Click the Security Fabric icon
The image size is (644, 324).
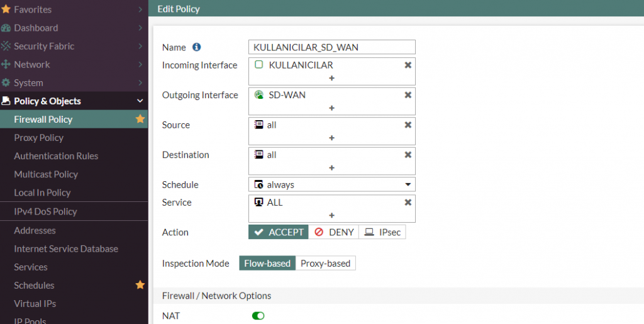[6, 46]
